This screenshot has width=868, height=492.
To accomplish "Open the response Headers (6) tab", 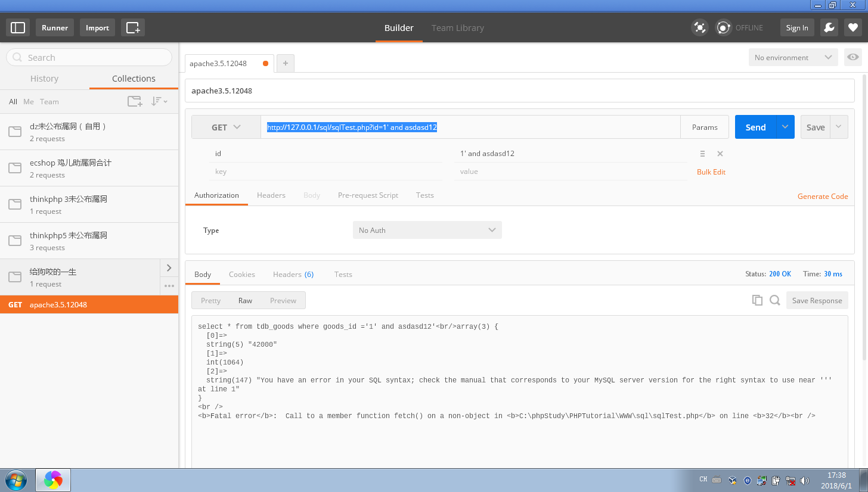I will 293,274.
